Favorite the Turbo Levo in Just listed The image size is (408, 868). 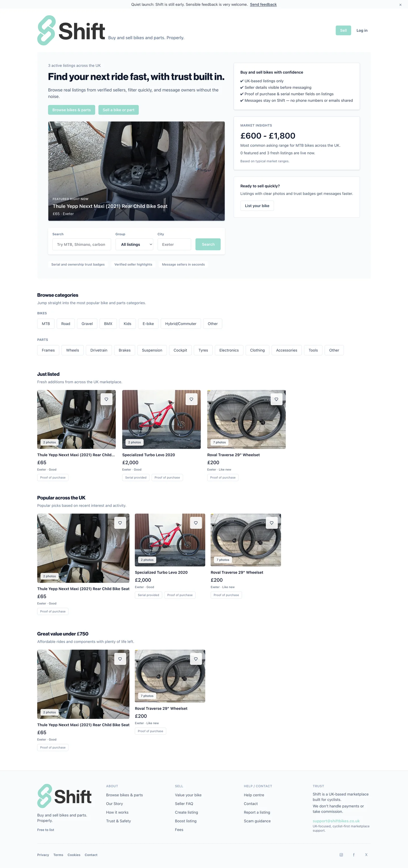pos(191,399)
